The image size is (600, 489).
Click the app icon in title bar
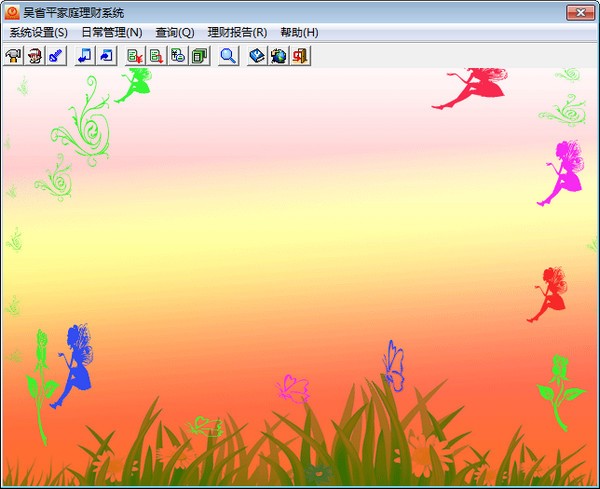pos(12,12)
